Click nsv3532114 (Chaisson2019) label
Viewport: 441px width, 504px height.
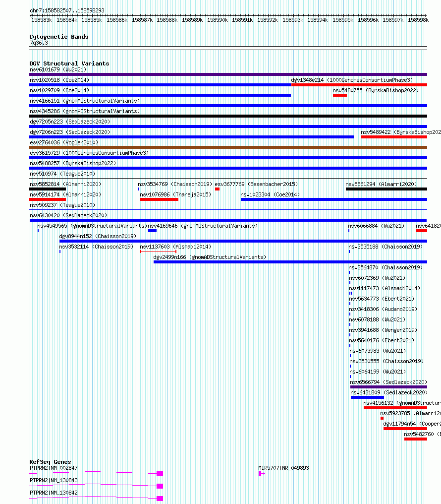pyautogui.click(x=96, y=247)
